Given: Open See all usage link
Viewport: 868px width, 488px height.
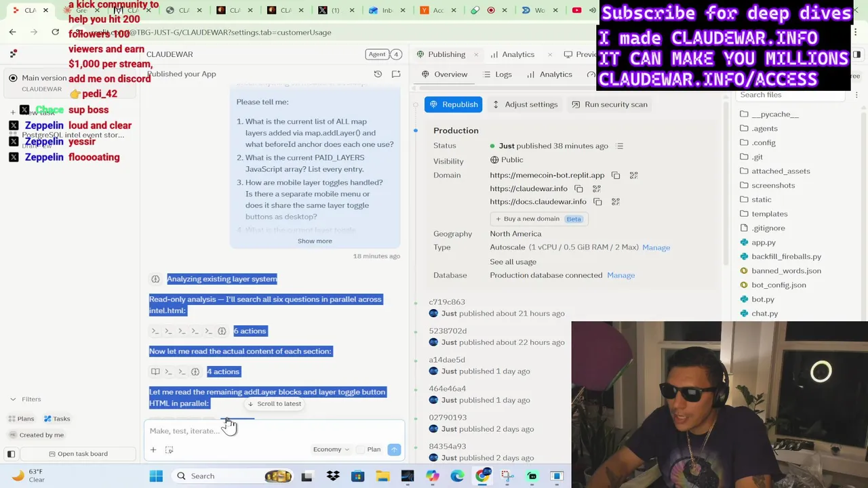Looking at the screenshot, I should pyautogui.click(x=513, y=262).
